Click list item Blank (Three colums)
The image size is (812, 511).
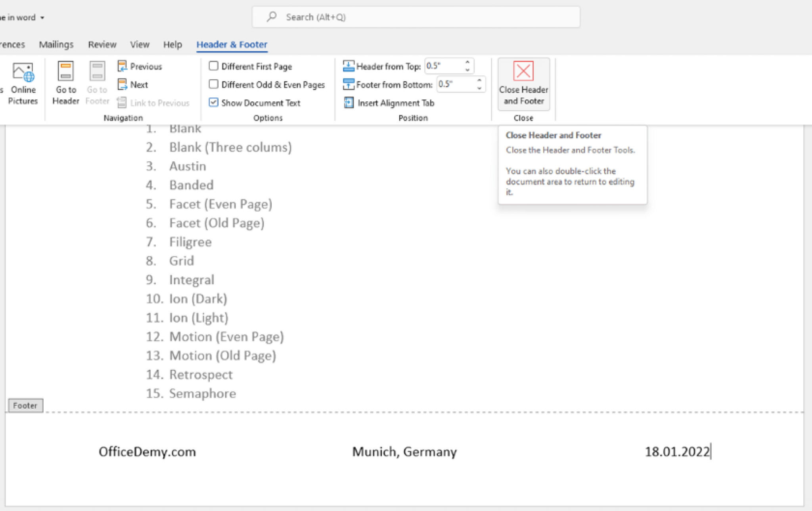(230, 147)
